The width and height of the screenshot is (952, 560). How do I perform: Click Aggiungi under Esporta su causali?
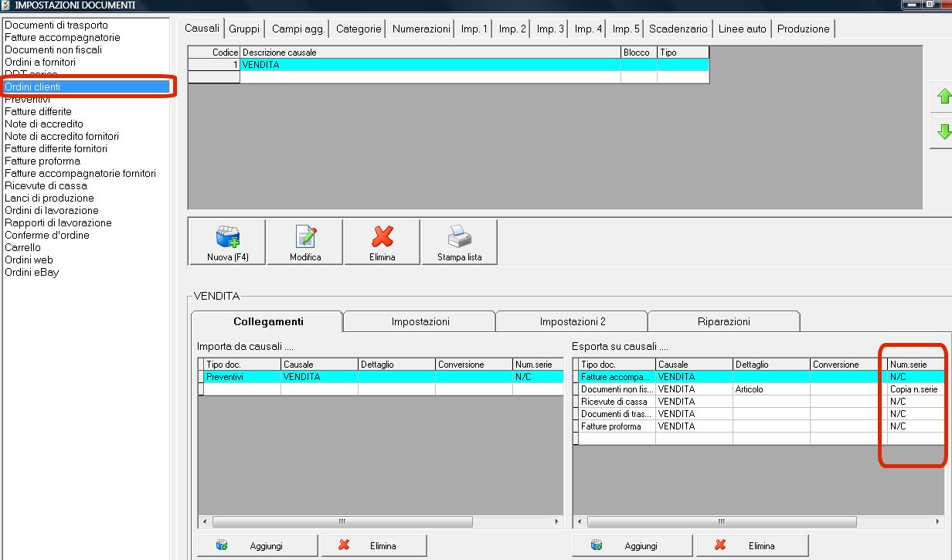[x=632, y=546]
